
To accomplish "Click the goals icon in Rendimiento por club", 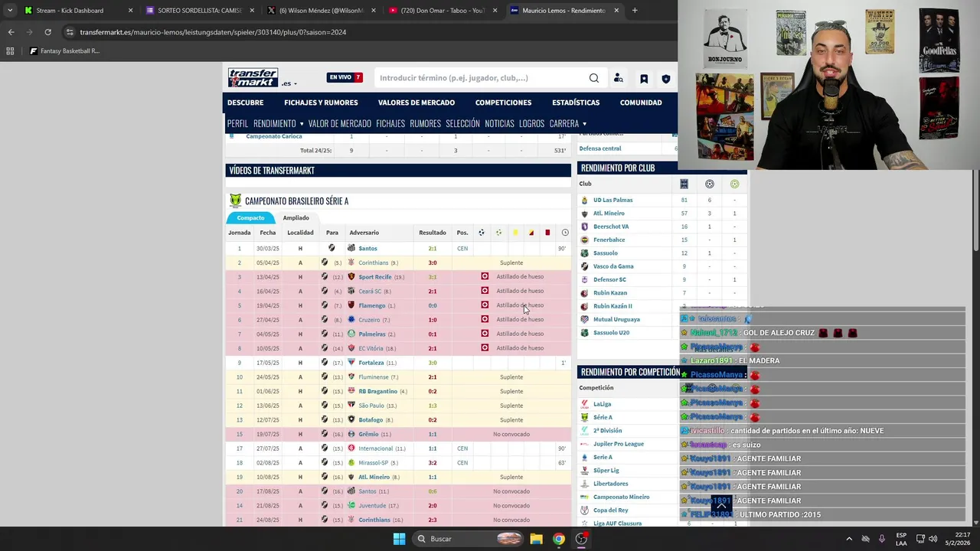I will pyautogui.click(x=710, y=184).
